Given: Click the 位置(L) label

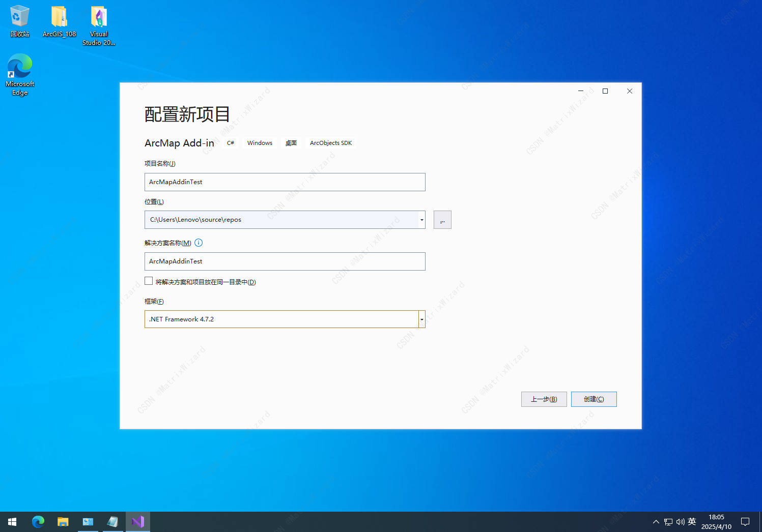Looking at the screenshot, I should pos(154,201).
